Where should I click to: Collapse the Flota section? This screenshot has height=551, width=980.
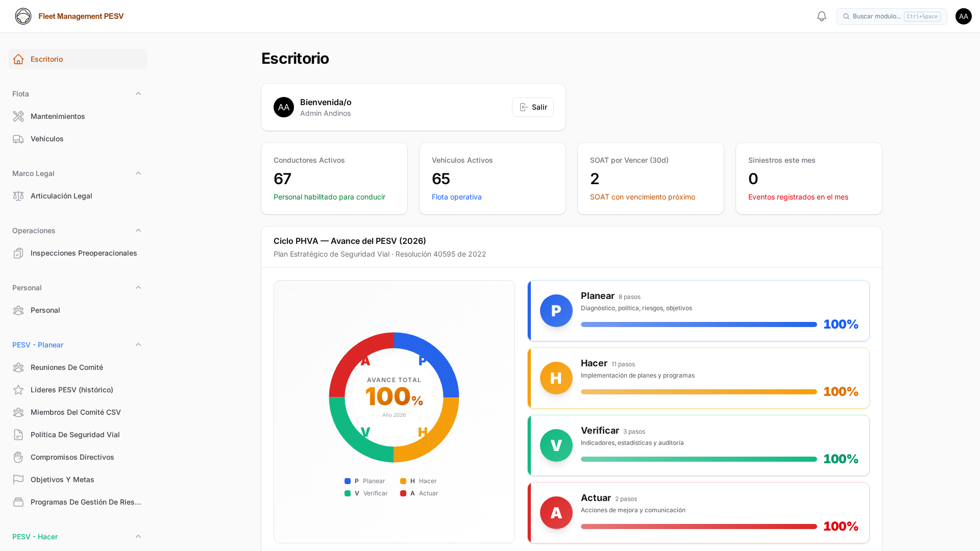[x=138, y=94]
